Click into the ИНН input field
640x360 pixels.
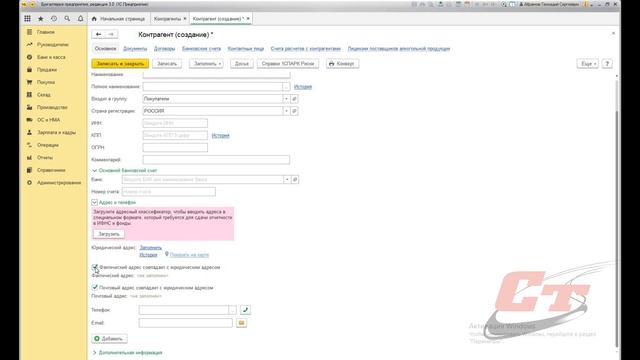pos(175,123)
